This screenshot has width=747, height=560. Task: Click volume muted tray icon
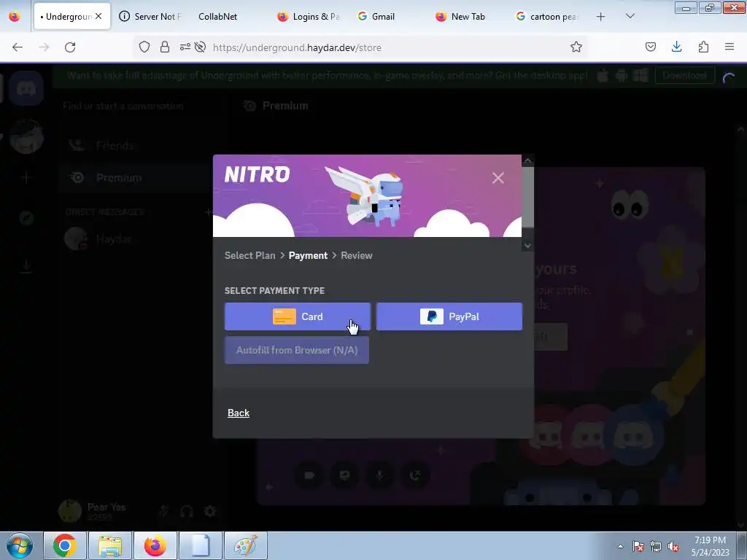point(673,546)
